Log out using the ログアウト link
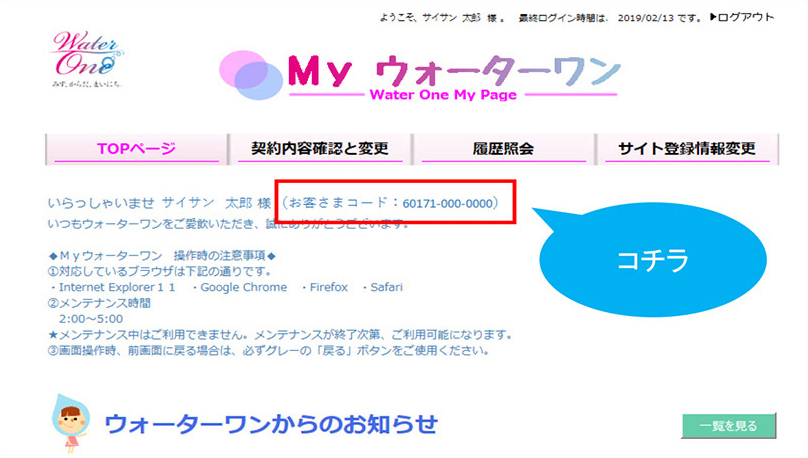 coord(741,17)
